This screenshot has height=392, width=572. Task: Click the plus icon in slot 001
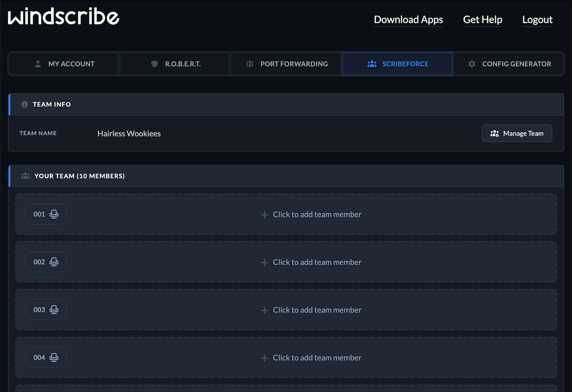(x=265, y=215)
